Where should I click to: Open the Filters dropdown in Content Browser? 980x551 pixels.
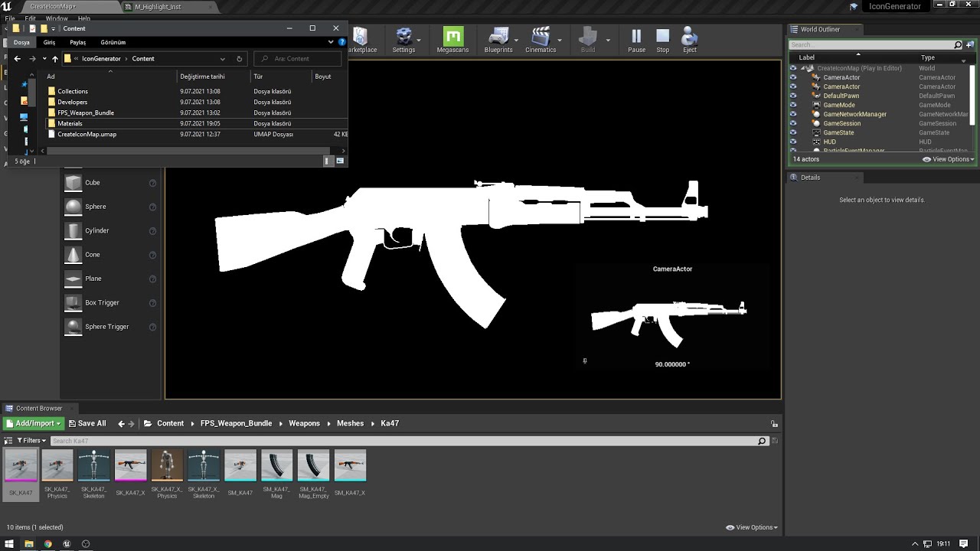pos(31,441)
